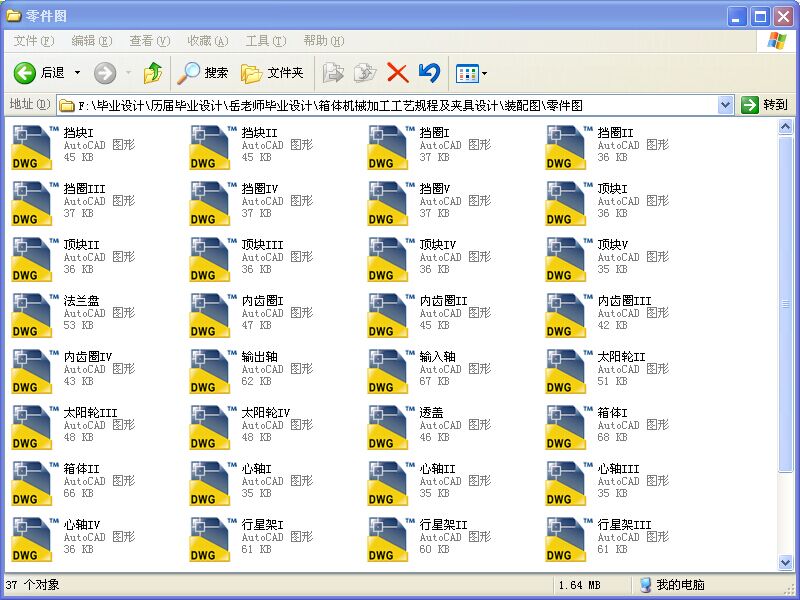Select the 内齿圈I DWG file icon
The image size is (800, 600).
point(210,315)
